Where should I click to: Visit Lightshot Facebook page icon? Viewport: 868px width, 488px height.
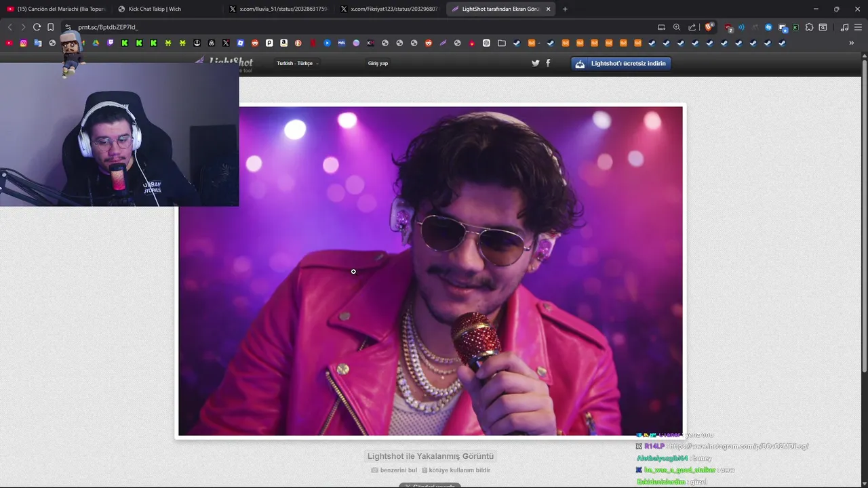(x=548, y=63)
